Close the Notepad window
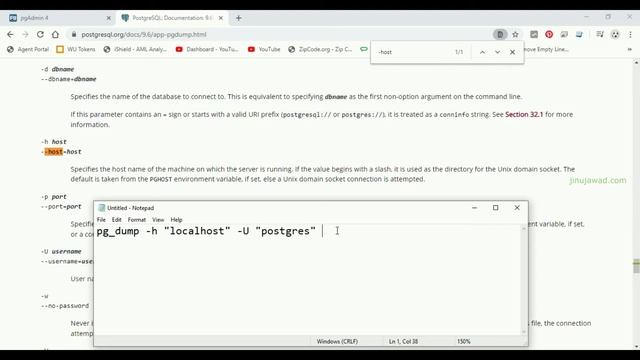This screenshot has height=360, width=640. tap(517, 208)
